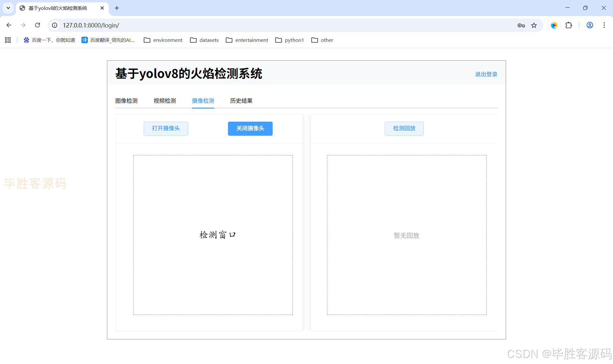Bookmark this page with the star icon
Screen dimensions: 613x364
(534, 25)
